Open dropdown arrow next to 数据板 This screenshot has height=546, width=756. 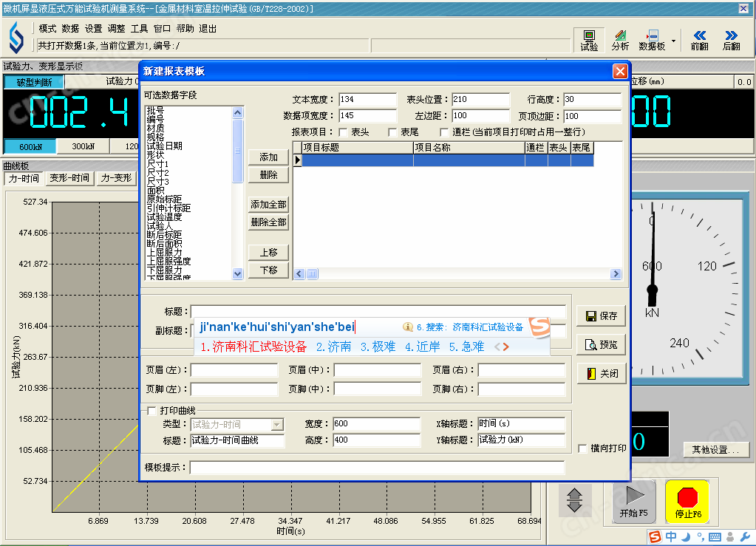pyautogui.click(x=673, y=41)
